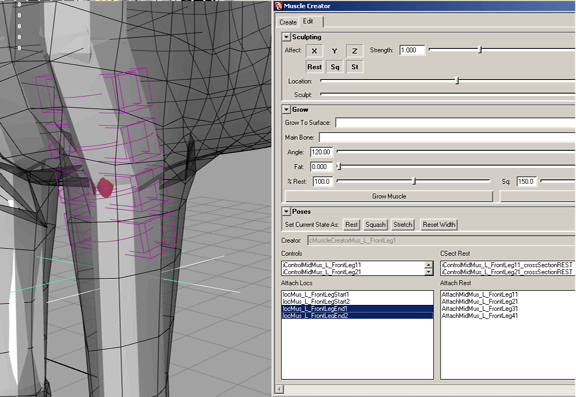Set current state as Stretch pose
This screenshot has height=397, width=576.
403,224
